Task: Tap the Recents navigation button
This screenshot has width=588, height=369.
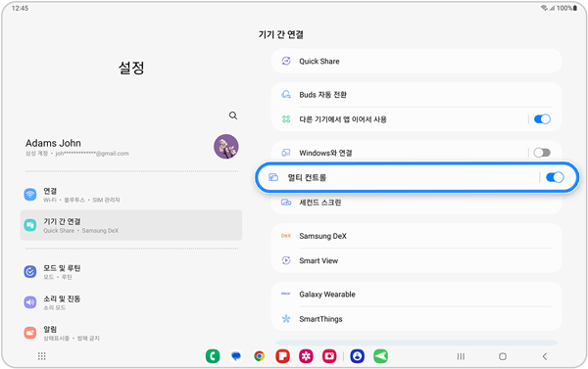Action: pos(461,356)
